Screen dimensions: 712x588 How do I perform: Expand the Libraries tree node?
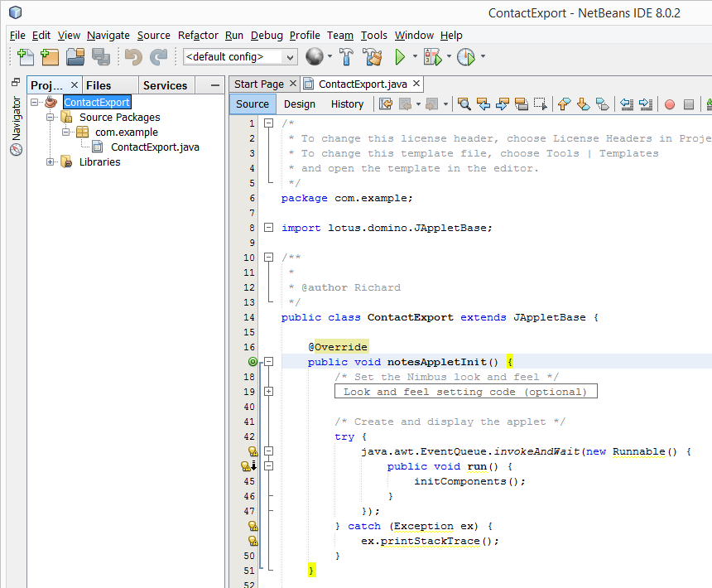point(51,162)
